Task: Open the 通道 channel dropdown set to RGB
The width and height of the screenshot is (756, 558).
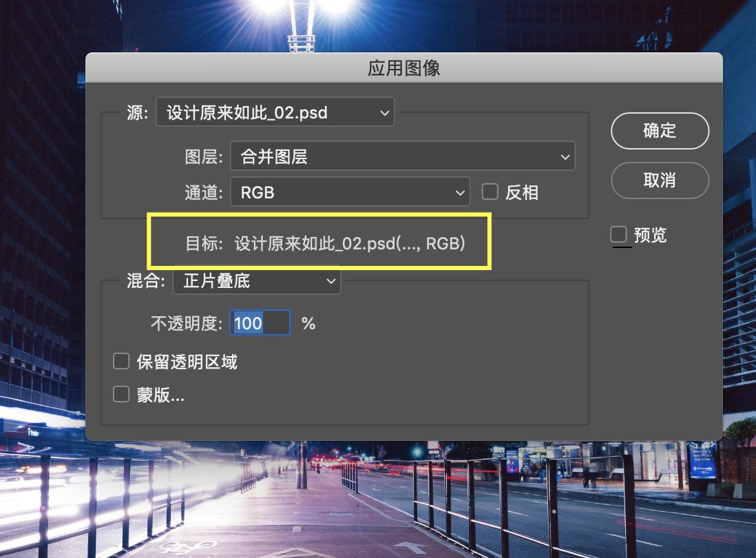Action: (x=350, y=192)
